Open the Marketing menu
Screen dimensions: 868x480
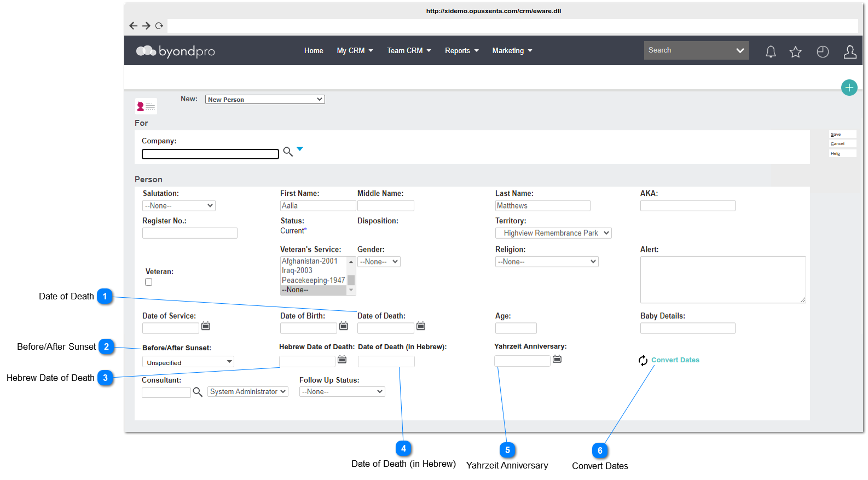tap(512, 51)
